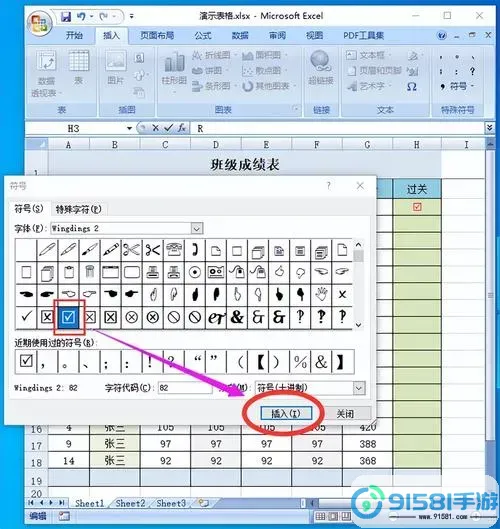Open Quick Access Toolbar customize arrow
500x529 pixels.
[132, 16]
